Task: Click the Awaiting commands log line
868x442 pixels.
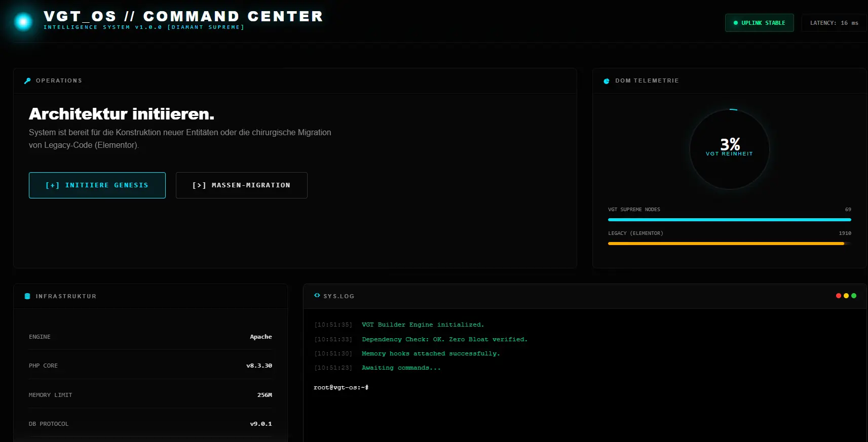Action: click(x=401, y=368)
